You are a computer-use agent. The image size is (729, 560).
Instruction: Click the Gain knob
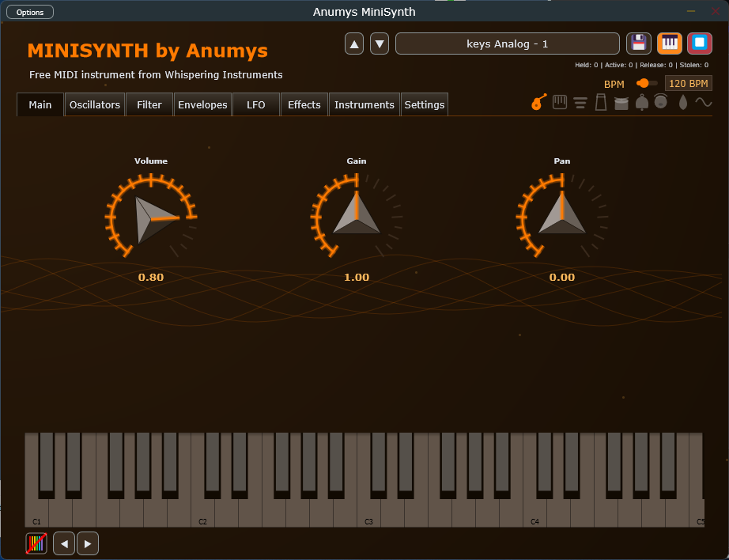click(x=357, y=218)
